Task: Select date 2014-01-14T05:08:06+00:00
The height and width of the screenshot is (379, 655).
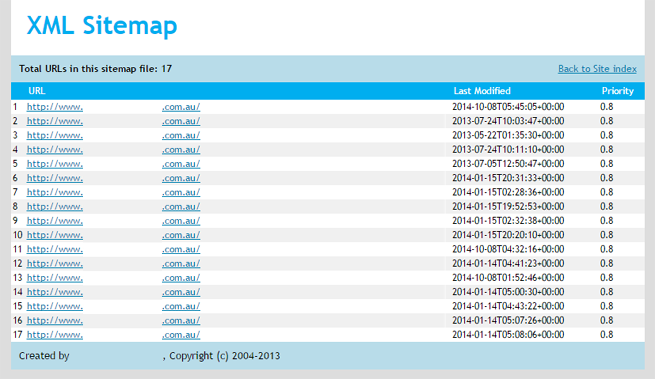Action: (508, 335)
